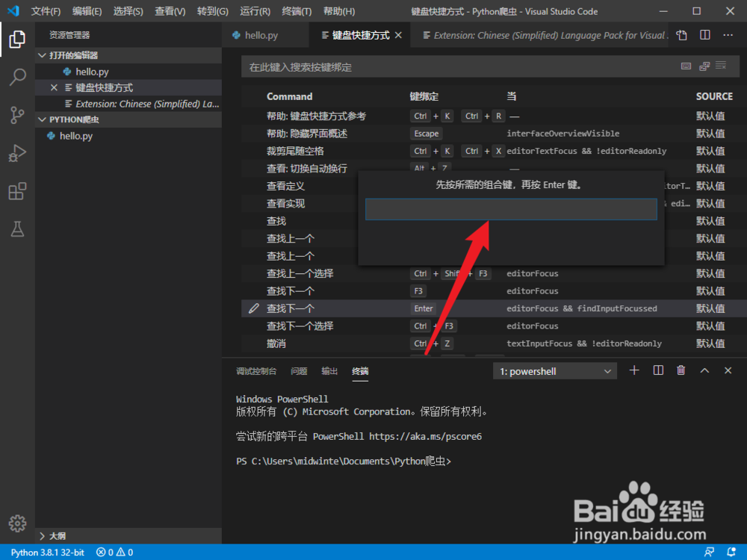
Task: Close the terminal panel
Action: (x=728, y=370)
